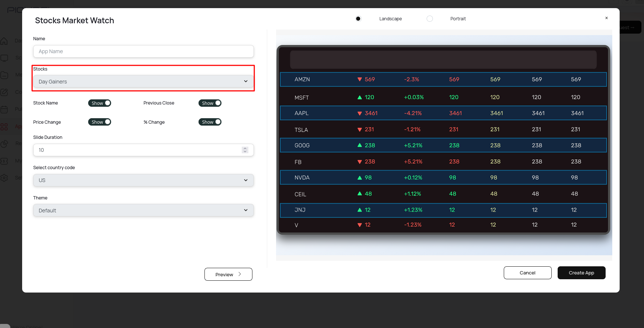Click the AAPL ticker text in preview
This screenshot has width=644, height=328.
pyautogui.click(x=302, y=113)
